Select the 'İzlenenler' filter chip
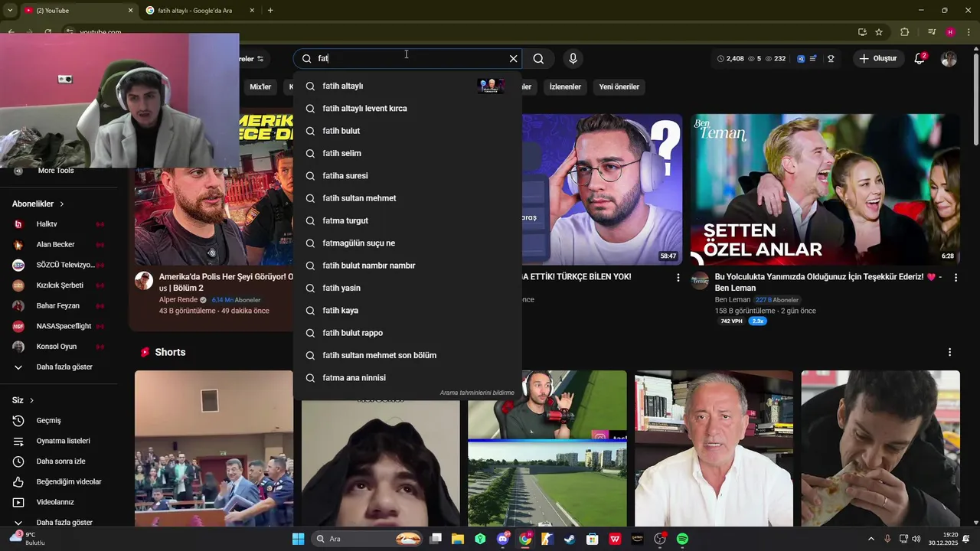Screen dimensions: 980x551 tap(565, 86)
